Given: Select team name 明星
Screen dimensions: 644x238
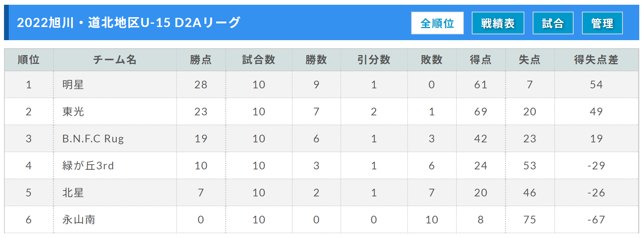Looking at the screenshot, I should pyautogui.click(x=73, y=85).
